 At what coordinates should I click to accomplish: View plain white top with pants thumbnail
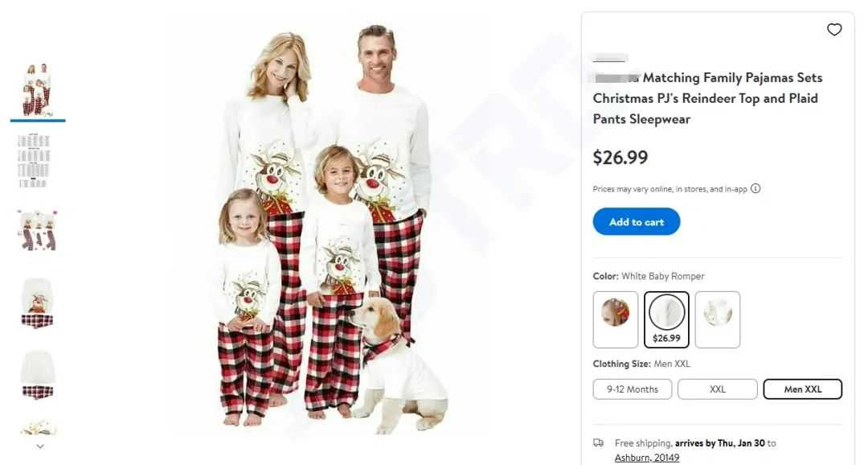tap(38, 375)
